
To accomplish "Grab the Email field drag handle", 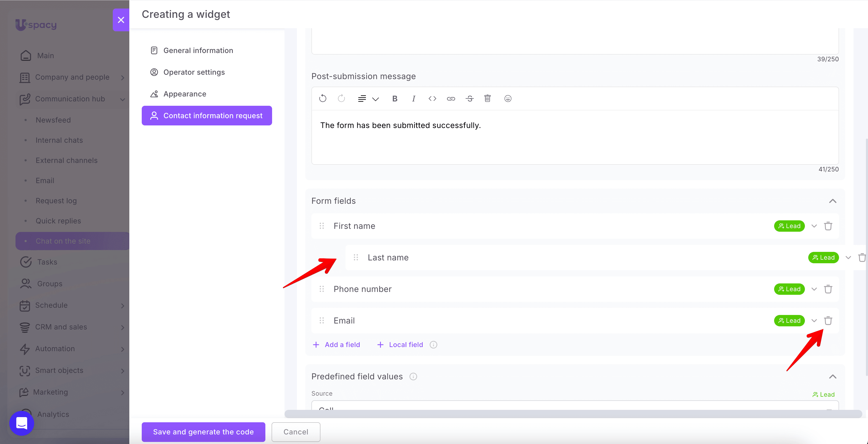I will click(x=322, y=321).
